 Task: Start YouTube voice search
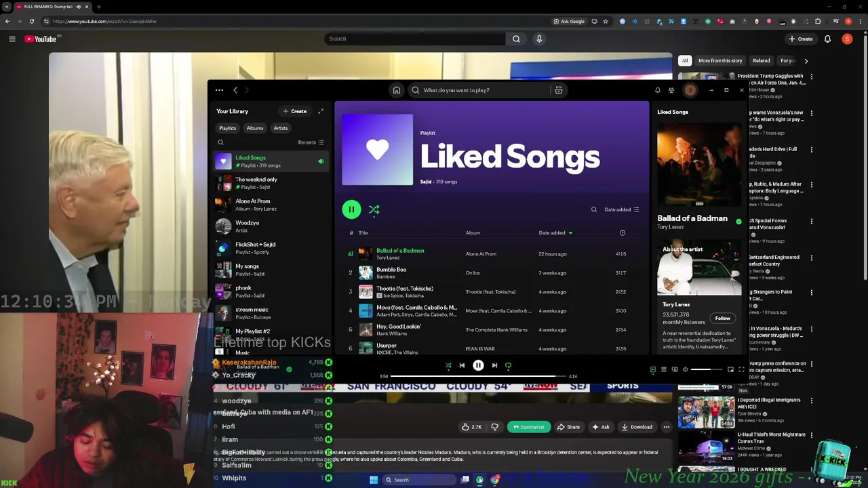(x=539, y=39)
